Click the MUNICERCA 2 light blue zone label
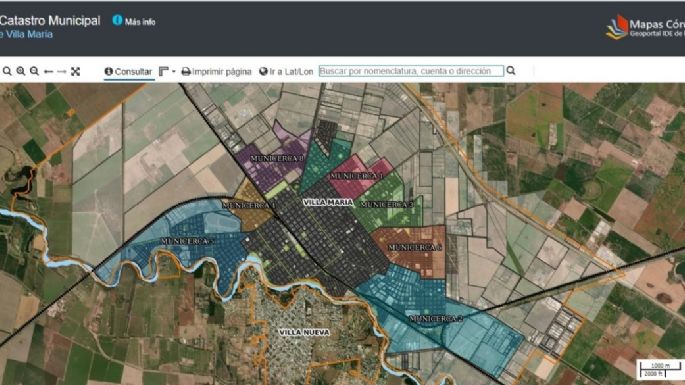Viewport: 685px width, 385px height. [x=436, y=319]
